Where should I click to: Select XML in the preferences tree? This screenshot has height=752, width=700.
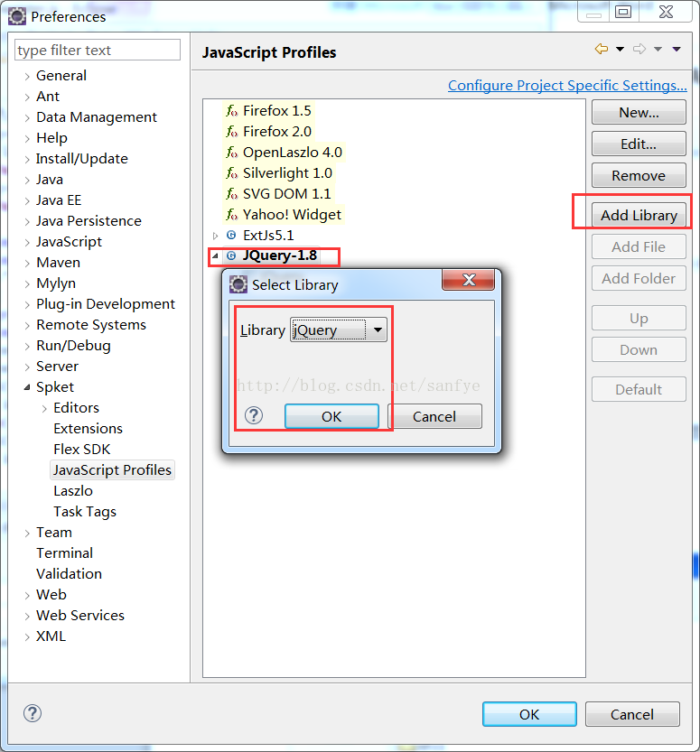coord(51,636)
